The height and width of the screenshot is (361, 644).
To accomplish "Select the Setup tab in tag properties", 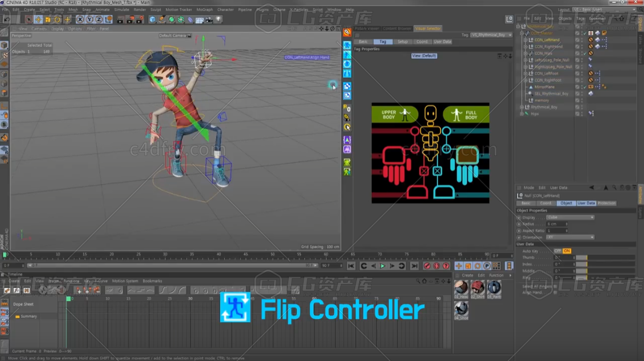I will (x=403, y=42).
